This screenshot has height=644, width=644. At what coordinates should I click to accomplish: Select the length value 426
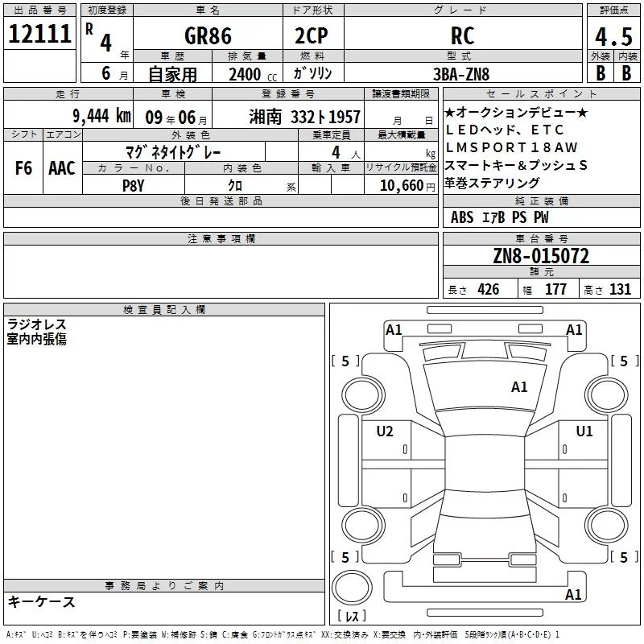[x=489, y=289]
